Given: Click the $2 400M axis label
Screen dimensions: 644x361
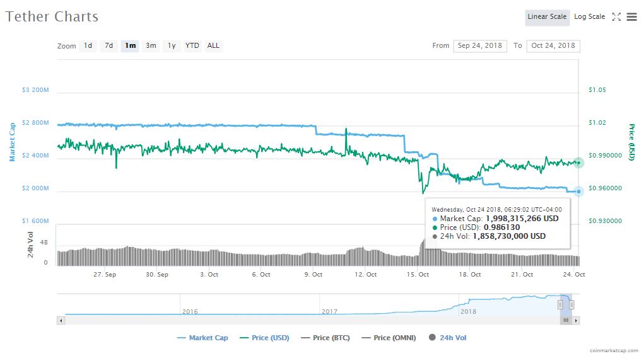Looking at the screenshot, I should pos(35,156).
